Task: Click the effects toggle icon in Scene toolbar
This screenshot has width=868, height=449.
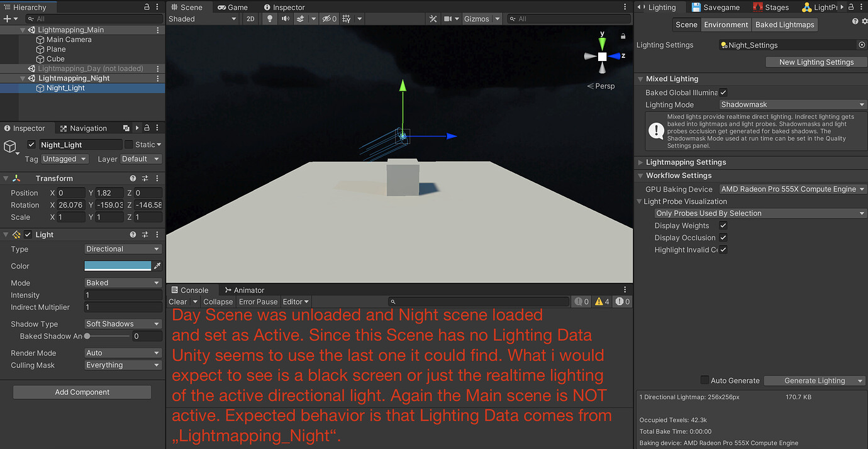Action: [300, 18]
